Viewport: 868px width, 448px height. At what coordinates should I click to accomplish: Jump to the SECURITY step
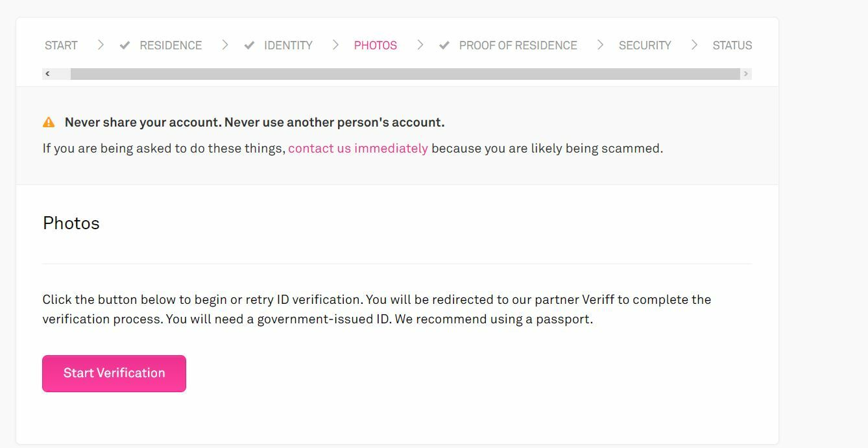click(645, 45)
